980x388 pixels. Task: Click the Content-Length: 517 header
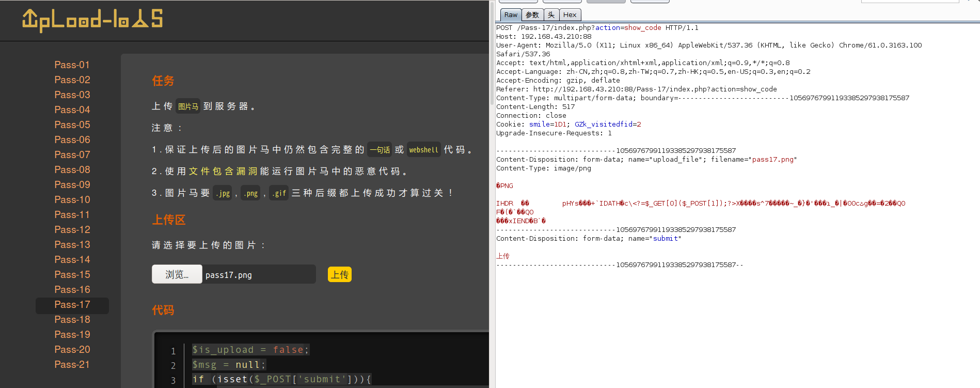click(x=535, y=107)
